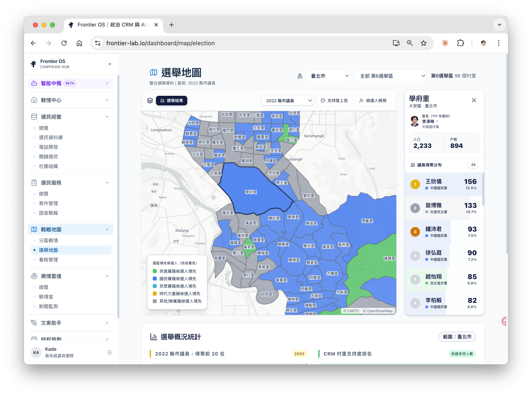
Task: Click yellow 時代力量籍候選人領先 legend swatch
Action: [155, 293]
